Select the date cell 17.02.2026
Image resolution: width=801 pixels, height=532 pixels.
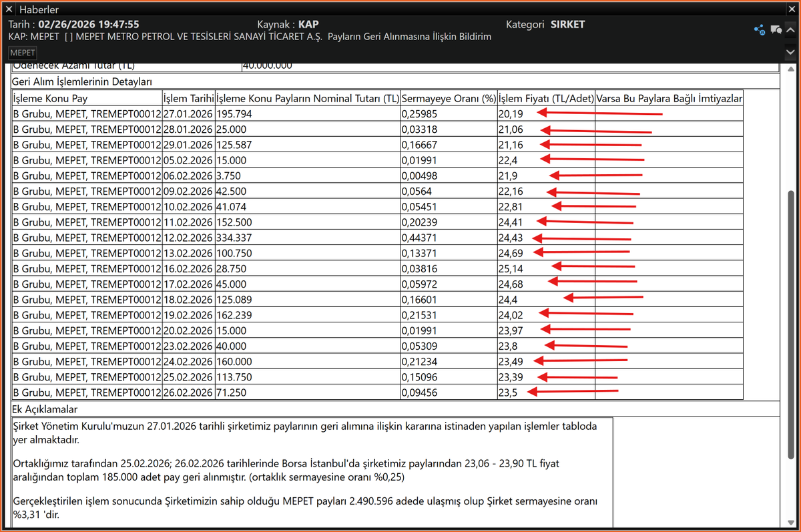[189, 284]
